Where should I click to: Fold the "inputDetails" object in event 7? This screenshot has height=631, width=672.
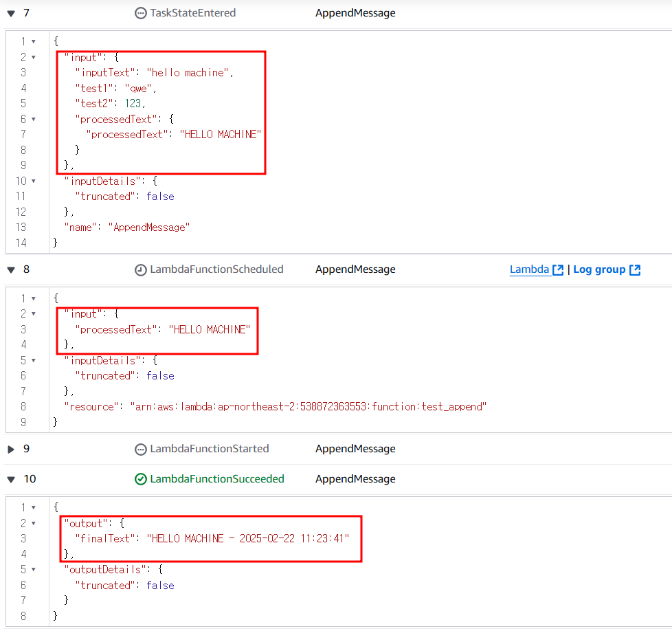point(34,181)
